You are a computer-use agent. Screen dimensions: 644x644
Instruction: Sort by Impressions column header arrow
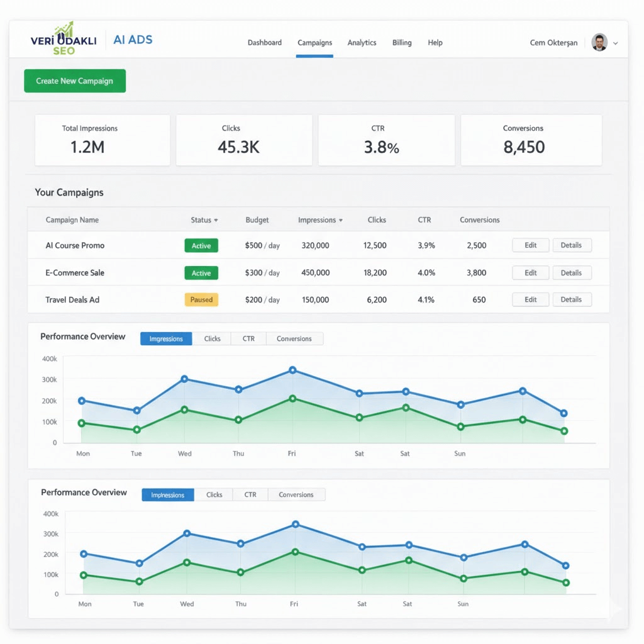[341, 221]
